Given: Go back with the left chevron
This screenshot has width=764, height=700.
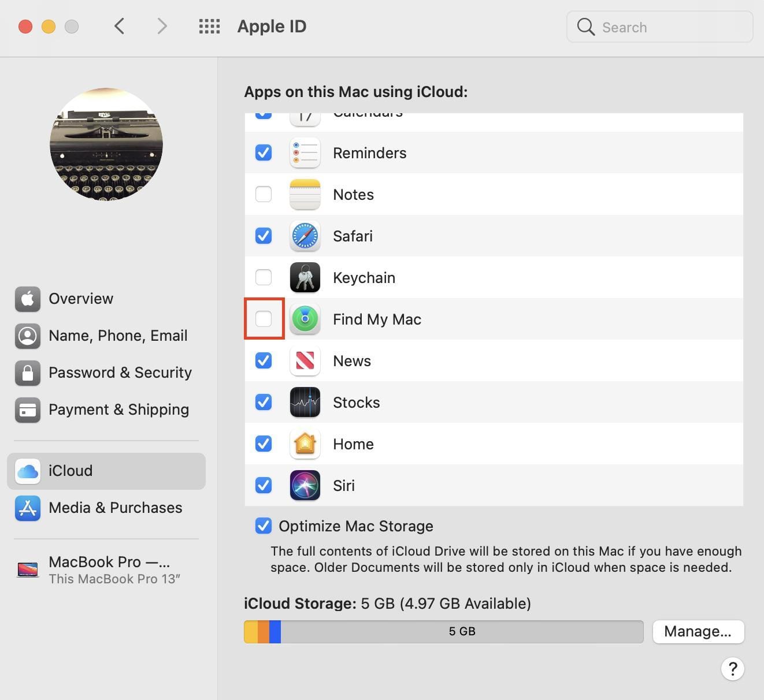Looking at the screenshot, I should [120, 26].
